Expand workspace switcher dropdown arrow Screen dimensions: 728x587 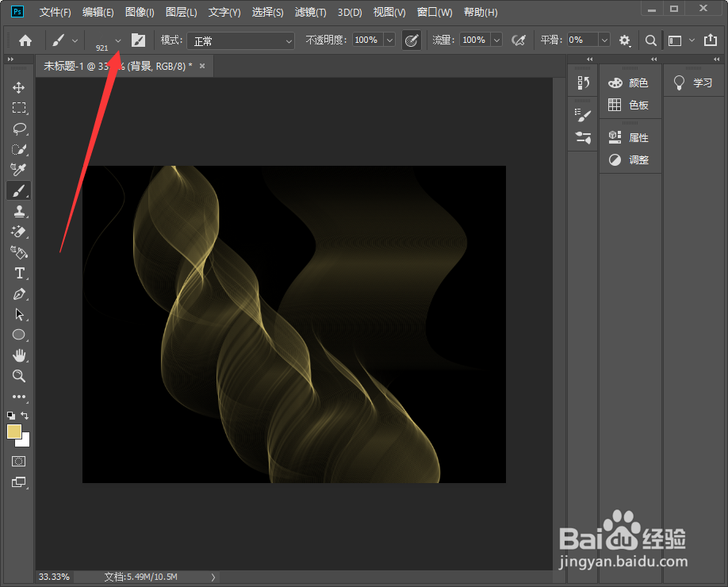coord(692,40)
